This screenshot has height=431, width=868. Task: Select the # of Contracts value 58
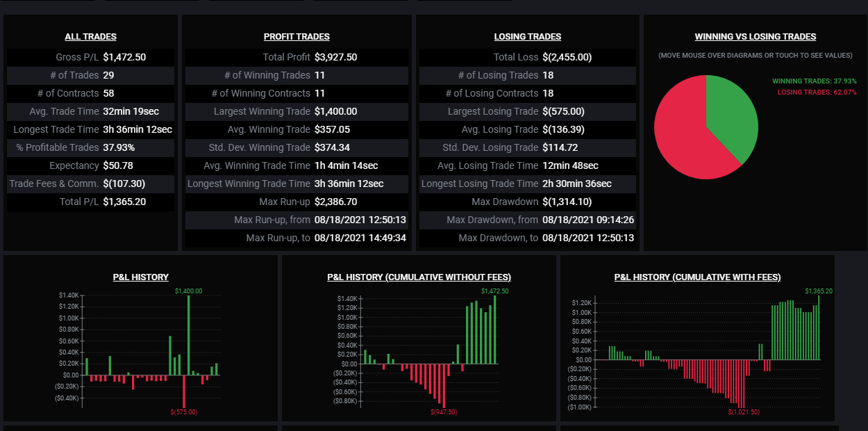108,93
